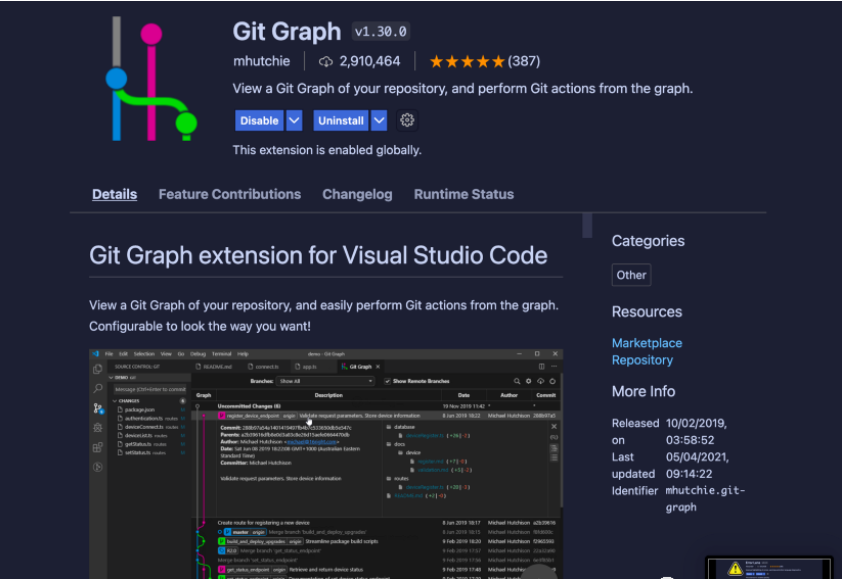Viewport: 842px width, 579px height.
Task: Click the README scrollbar thumb
Action: click(x=587, y=225)
